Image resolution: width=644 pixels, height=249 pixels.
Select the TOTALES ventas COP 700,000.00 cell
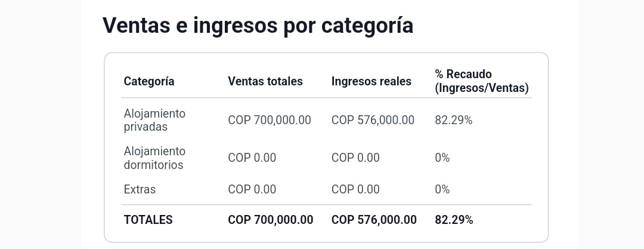(x=271, y=220)
